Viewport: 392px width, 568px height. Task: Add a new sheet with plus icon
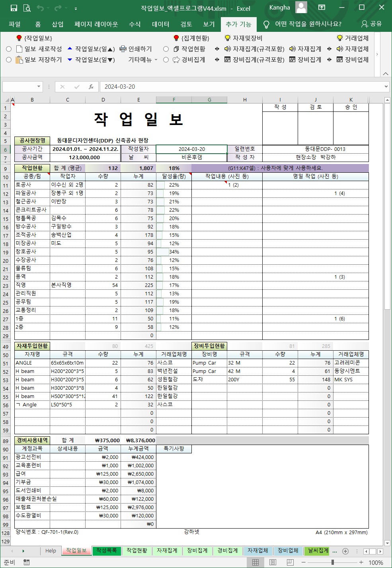coord(345,551)
